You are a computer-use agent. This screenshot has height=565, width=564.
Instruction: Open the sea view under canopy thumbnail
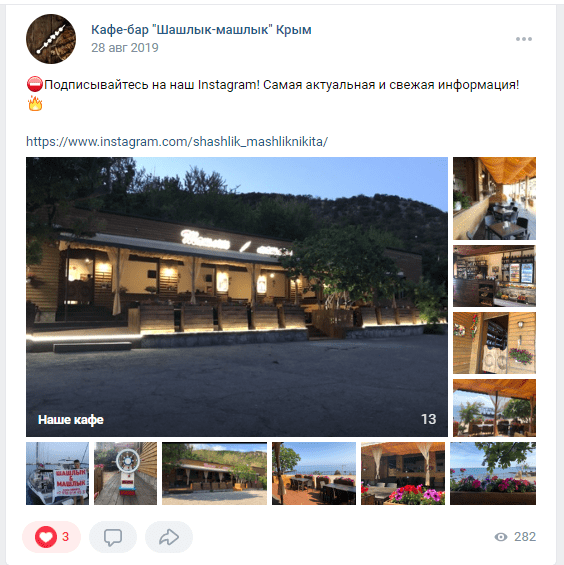click(x=494, y=408)
